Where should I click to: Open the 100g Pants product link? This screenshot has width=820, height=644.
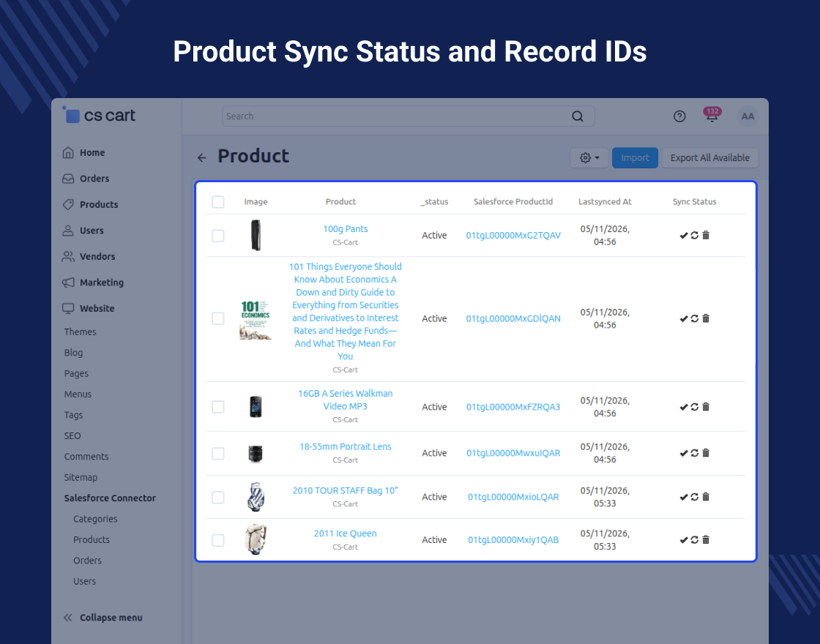(x=345, y=229)
